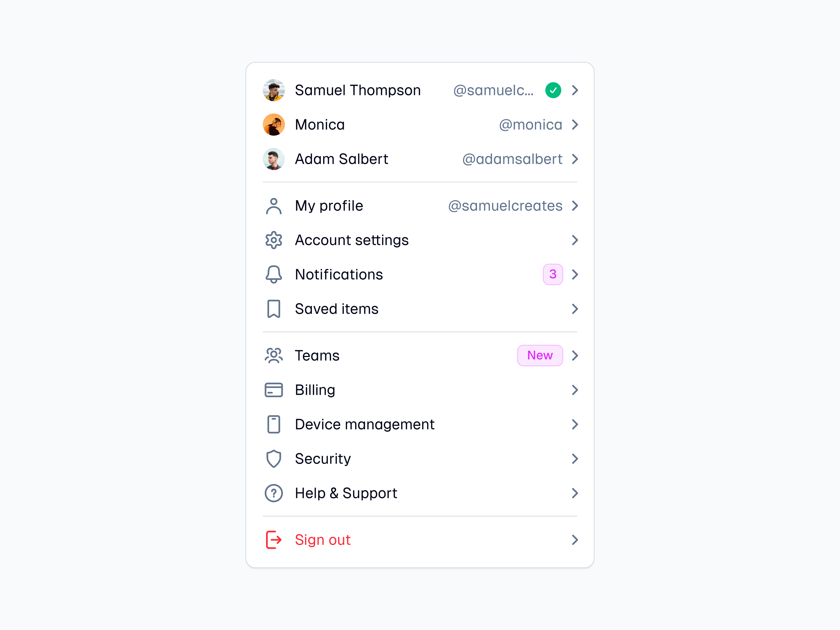Screen dimensions: 840x630
Task: Click the Account settings gear icon
Action: click(274, 240)
